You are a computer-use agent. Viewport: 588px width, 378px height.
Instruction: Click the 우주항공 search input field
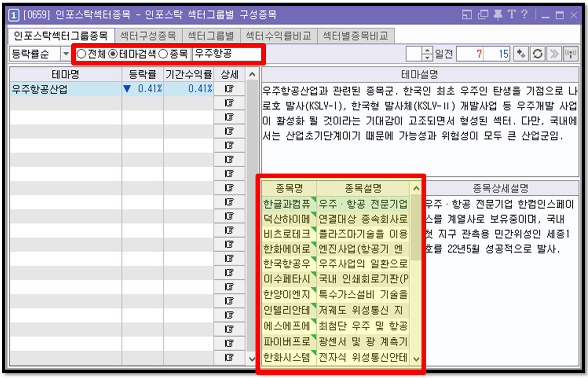coord(227,54)
